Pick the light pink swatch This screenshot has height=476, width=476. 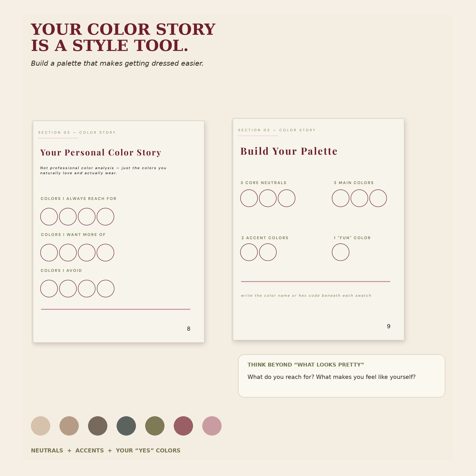pos(212,426)
